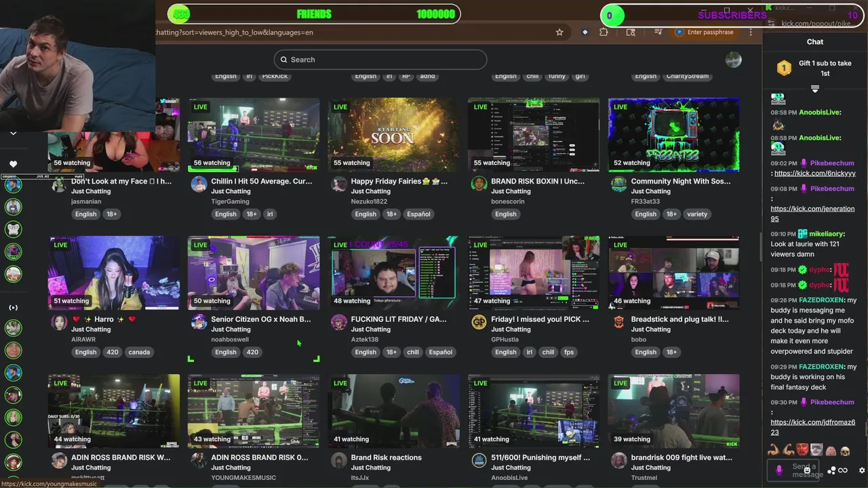Click the FR33at33 channel avatar
Viewport: 868px width, 488px height.
click(618, 184)
